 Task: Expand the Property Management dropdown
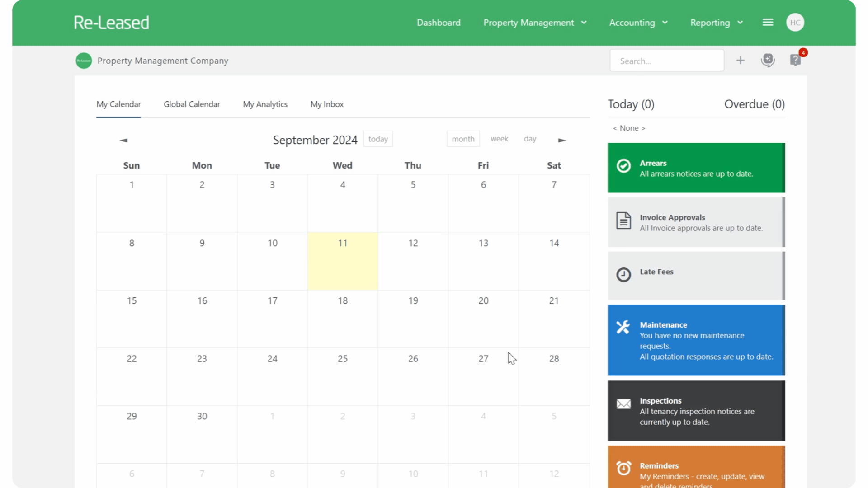pos(535,23)
